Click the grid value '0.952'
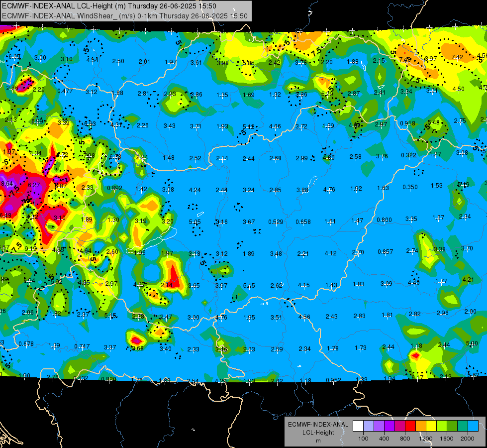The width and height of the screenshot is (487, 448). pyautogui.click(x=334, y=380)
